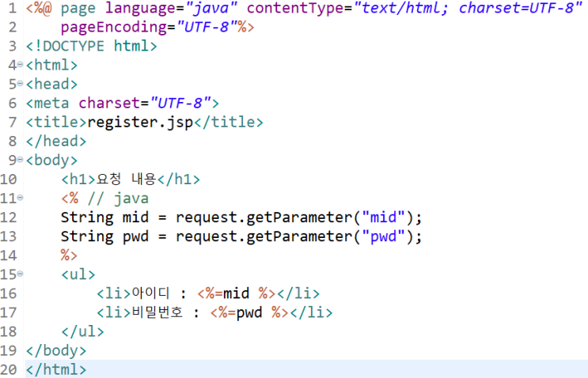
Task: Click the opening <head> tag
Action: coord(51,84)
